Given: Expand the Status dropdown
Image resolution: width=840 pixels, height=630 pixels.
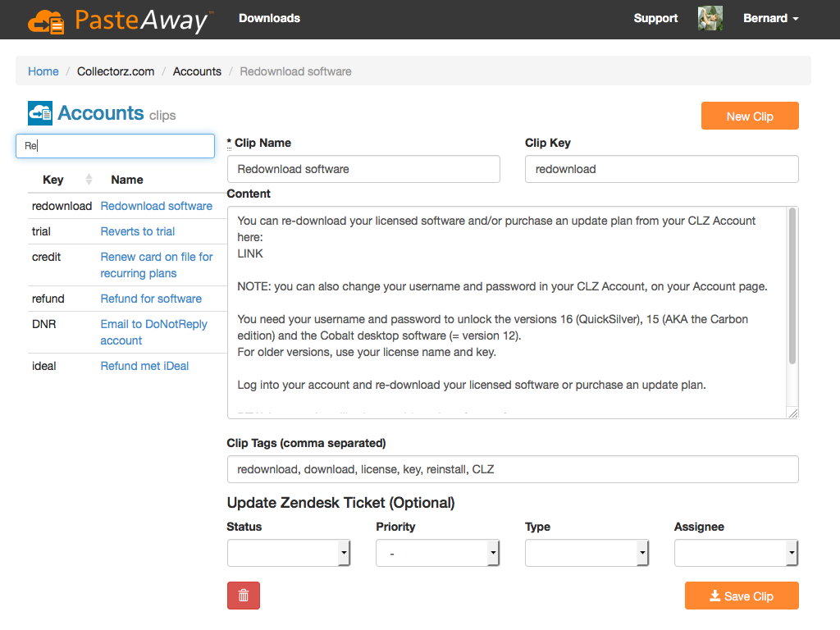Looking at the screenshot, I should pyautogui.click(x=289, y=554).
